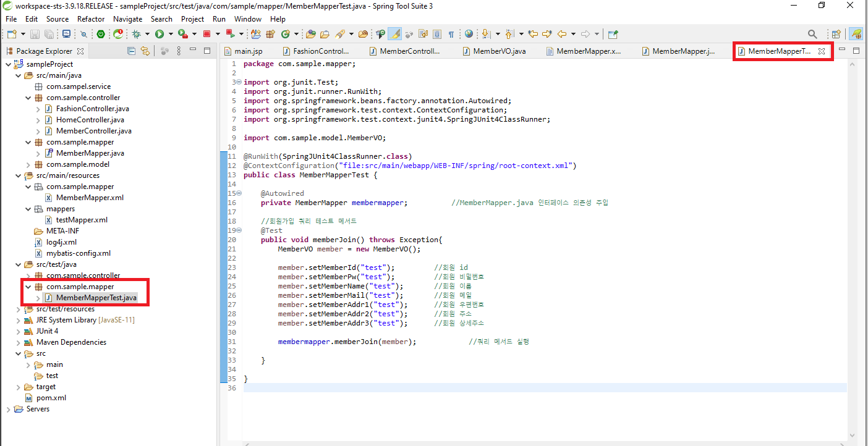
Task: Click the web browser globe toolbar icon
Action: click(x=469, y=34)
